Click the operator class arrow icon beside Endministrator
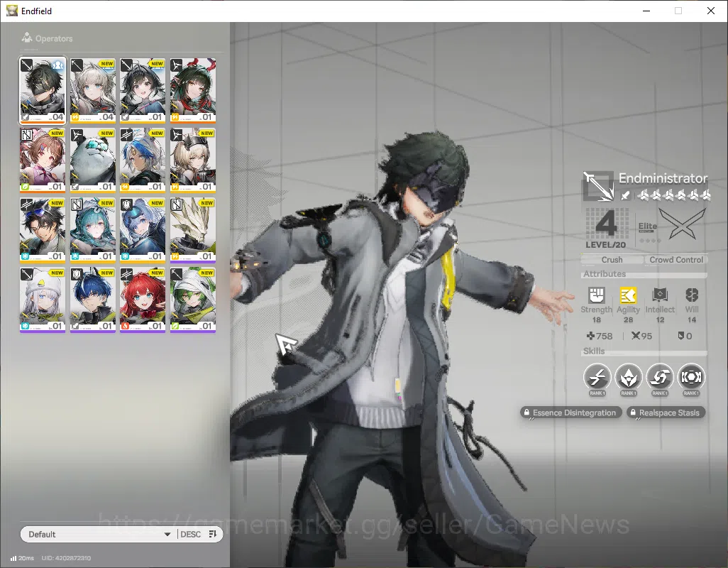The image size is (728, 568). click(x=598, y=186)
